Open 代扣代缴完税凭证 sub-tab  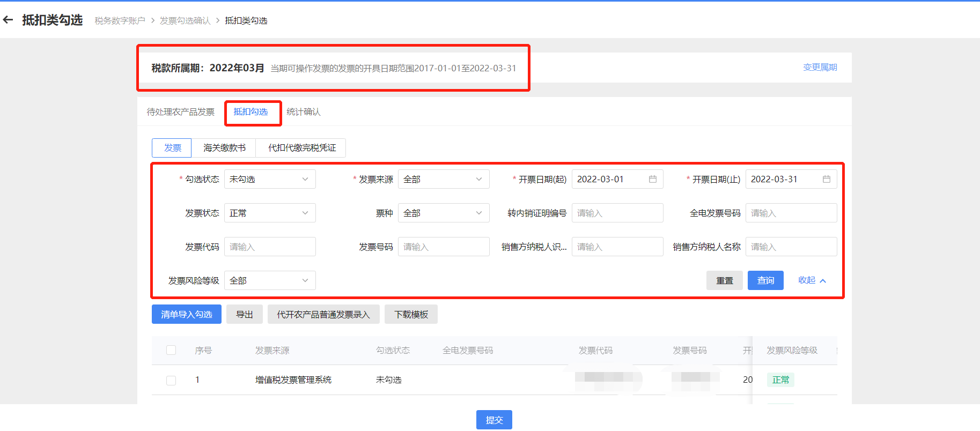point(302,147)
